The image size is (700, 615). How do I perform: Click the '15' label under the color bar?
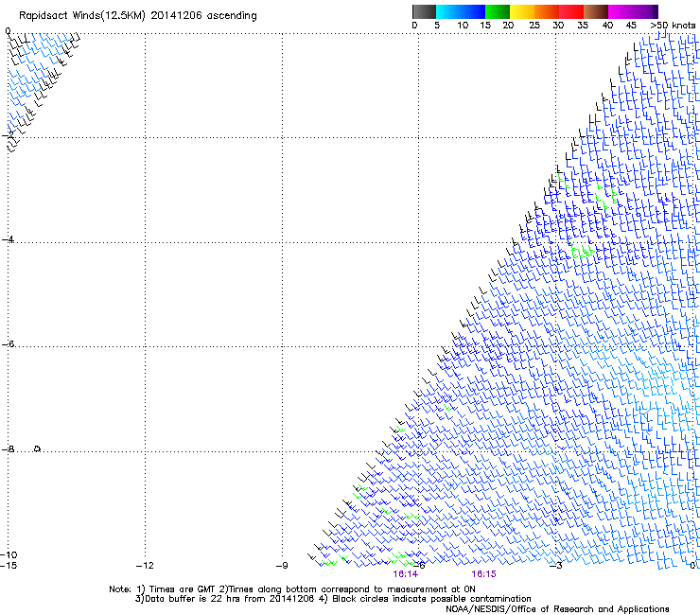point(485,26)
